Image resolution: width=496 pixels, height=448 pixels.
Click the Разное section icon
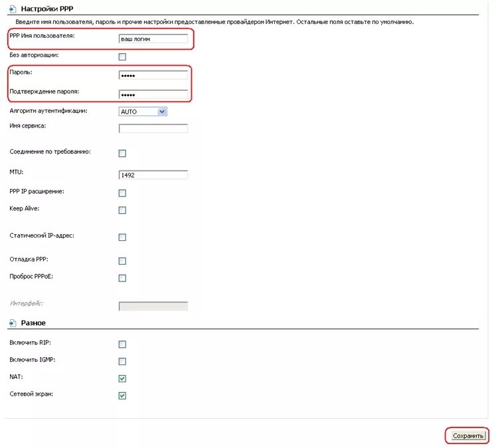pyautogui.click(x=13, y=323)
